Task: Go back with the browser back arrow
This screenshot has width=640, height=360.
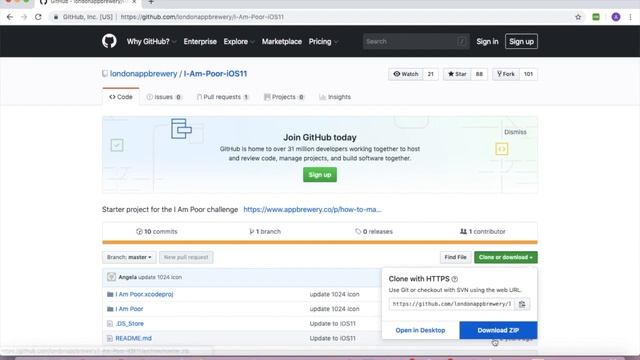Action: [x=10, y=17]
